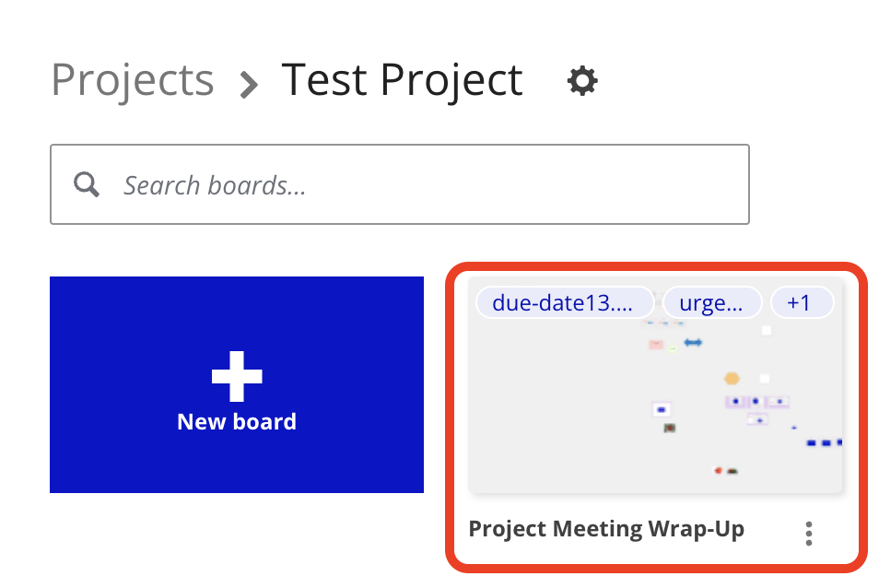Click the blue double-arrow in board preview
This screenshot has width=879, height=588.
[693, 343]
